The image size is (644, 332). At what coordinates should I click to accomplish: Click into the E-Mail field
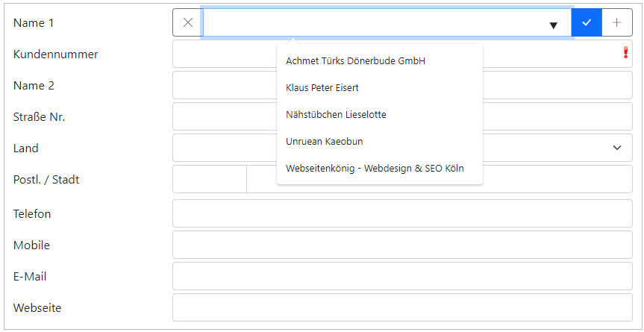tap(402, 276)
